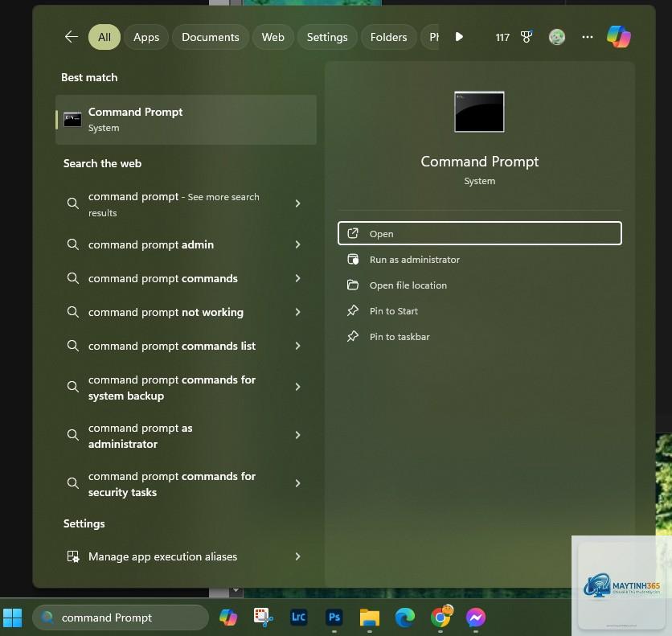Screen dimensions: 672x636
Task: Switch to the Folders filter tab
Action: (388, 37)
